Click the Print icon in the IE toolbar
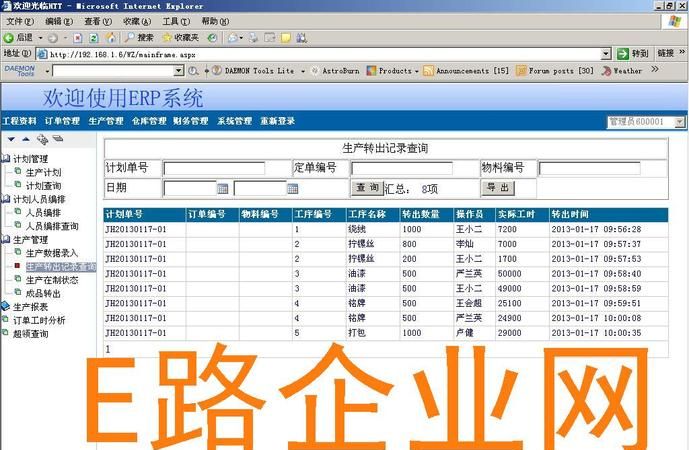The width and height of the screenshot is (689, 450). [254, 38]
